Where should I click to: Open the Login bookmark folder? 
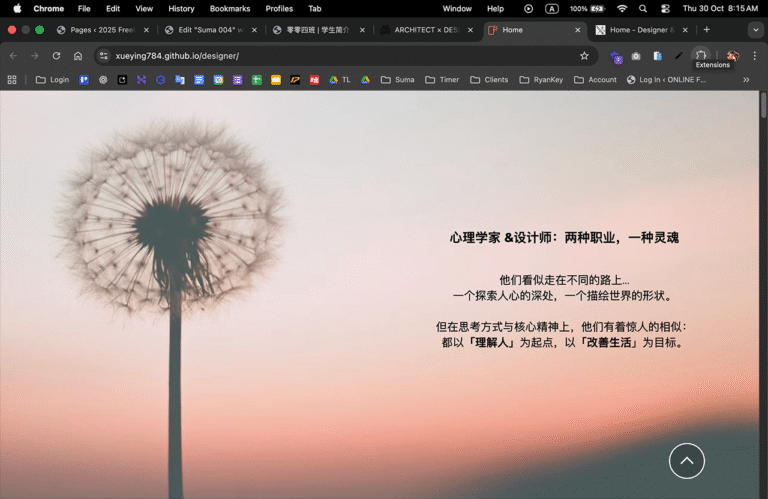coord(52,80)
